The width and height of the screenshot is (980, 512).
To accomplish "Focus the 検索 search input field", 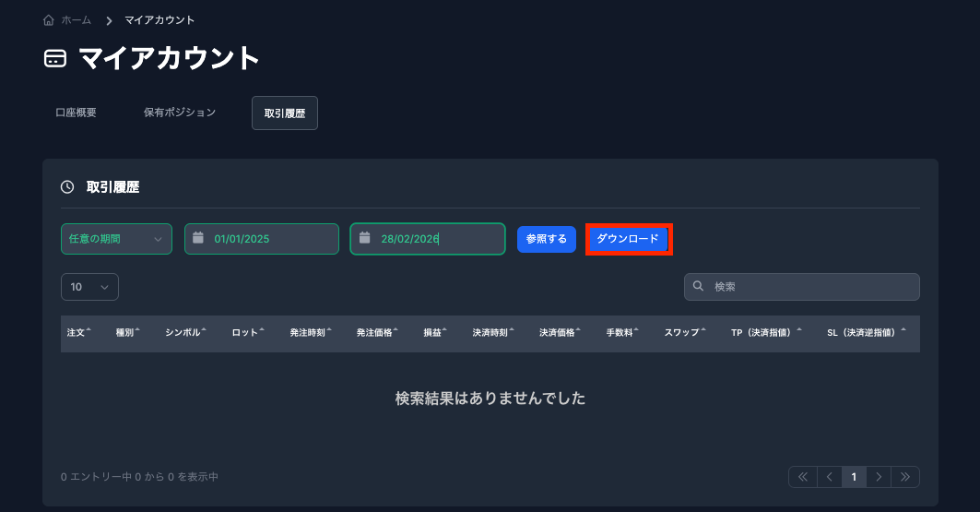I will click(x=811, y=287).
